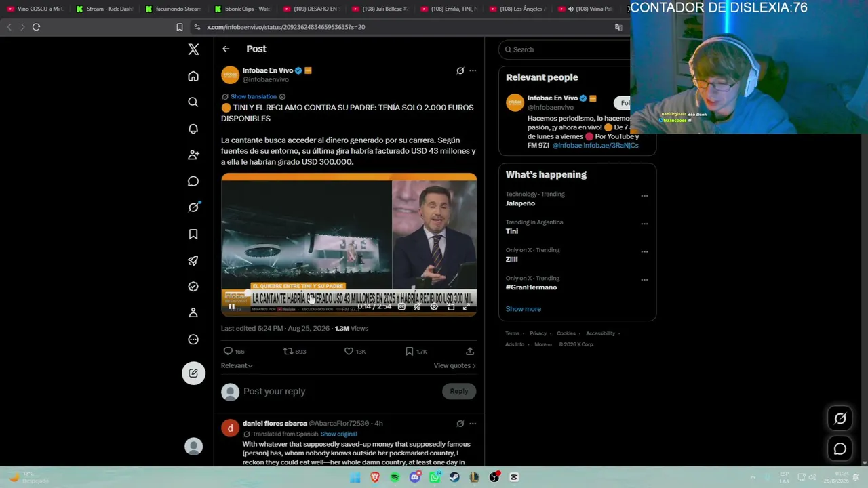
Task: Open the rocket icon in the sidebar
Action: click(193, 260)
